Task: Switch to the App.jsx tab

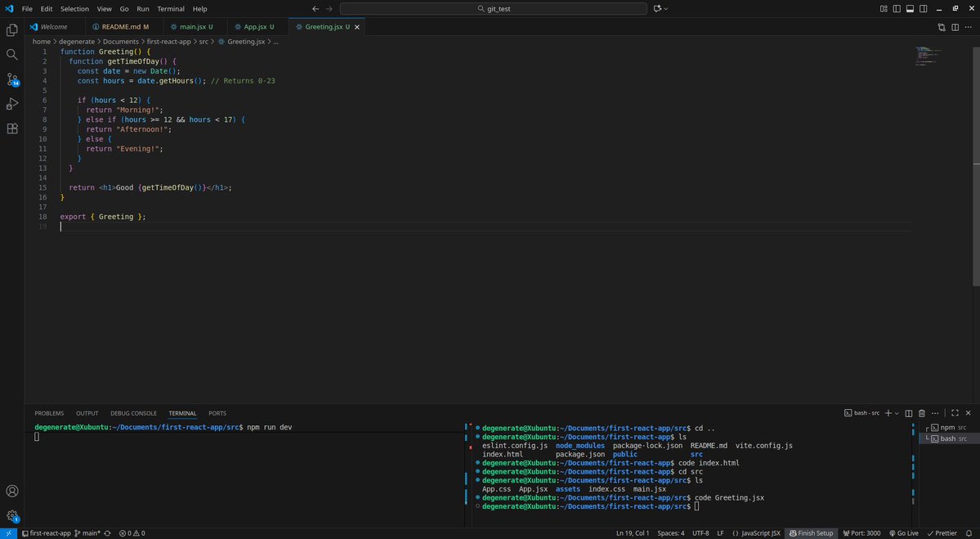Action: (x=258, y=27)
